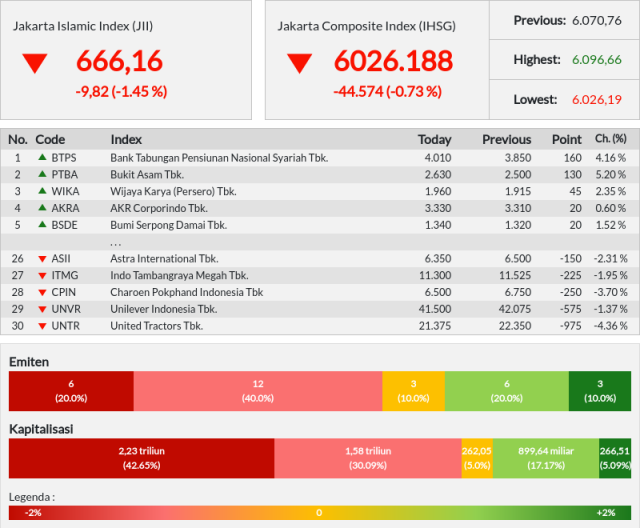
Task: Click the red down arrow beside JII value
Action: (35, 64)
